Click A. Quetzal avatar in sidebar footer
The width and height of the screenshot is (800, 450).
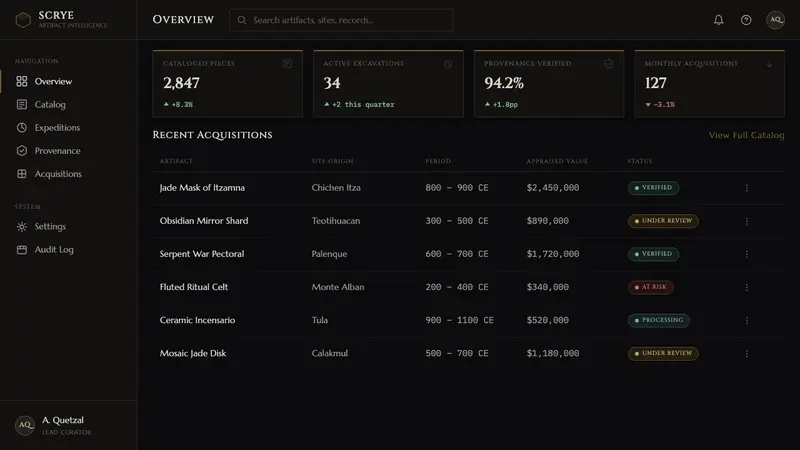pyautogui.click(x=24, y=425)
